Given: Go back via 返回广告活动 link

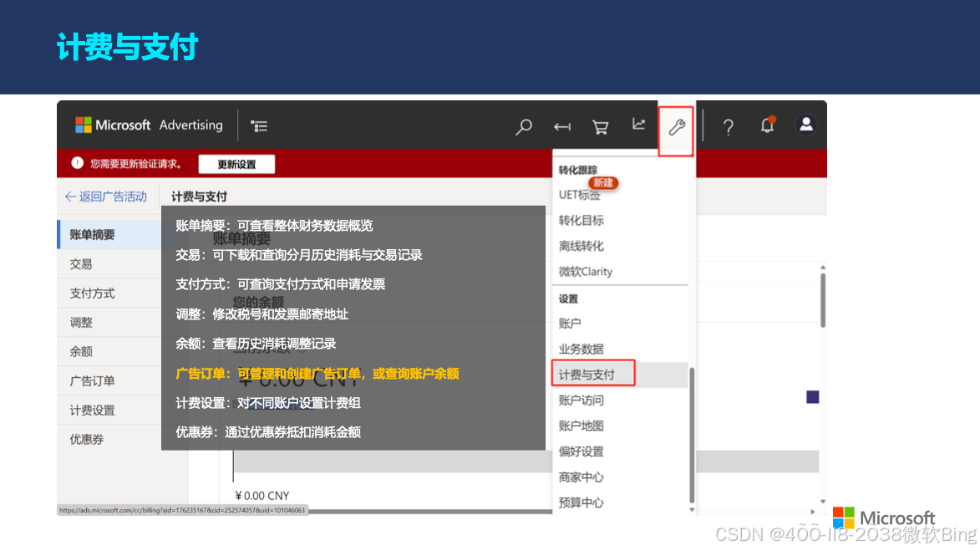Looking at the screenshot, I should coord(105,196).
